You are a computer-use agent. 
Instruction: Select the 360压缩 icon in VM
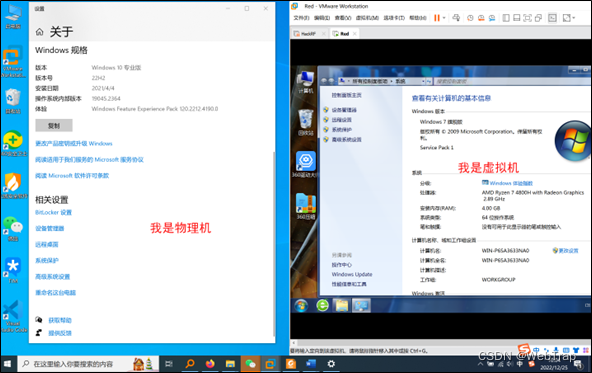tap(305, 206)
